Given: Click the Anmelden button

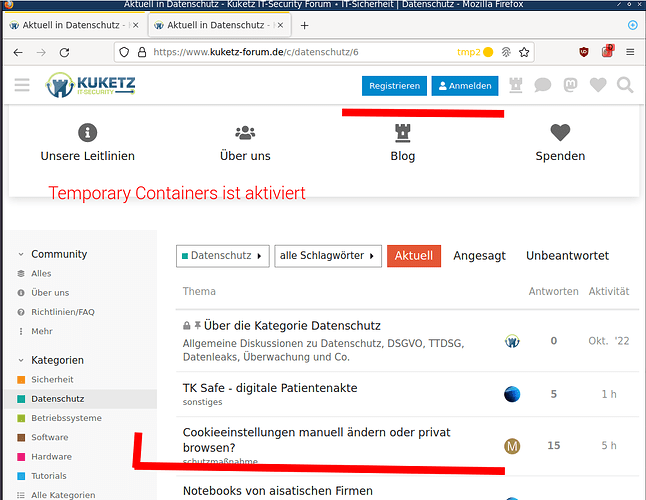Looking at the screenshot, I should tap(465, 86).
